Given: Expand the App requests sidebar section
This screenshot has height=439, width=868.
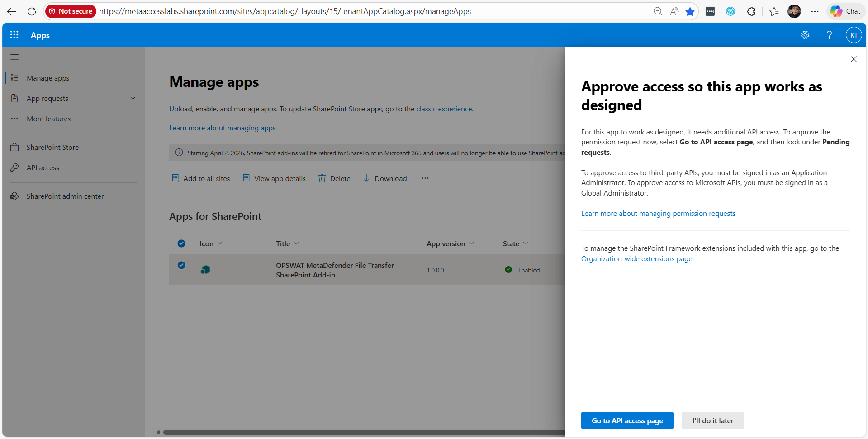Looking at the screenshot, I should (133, 98).
